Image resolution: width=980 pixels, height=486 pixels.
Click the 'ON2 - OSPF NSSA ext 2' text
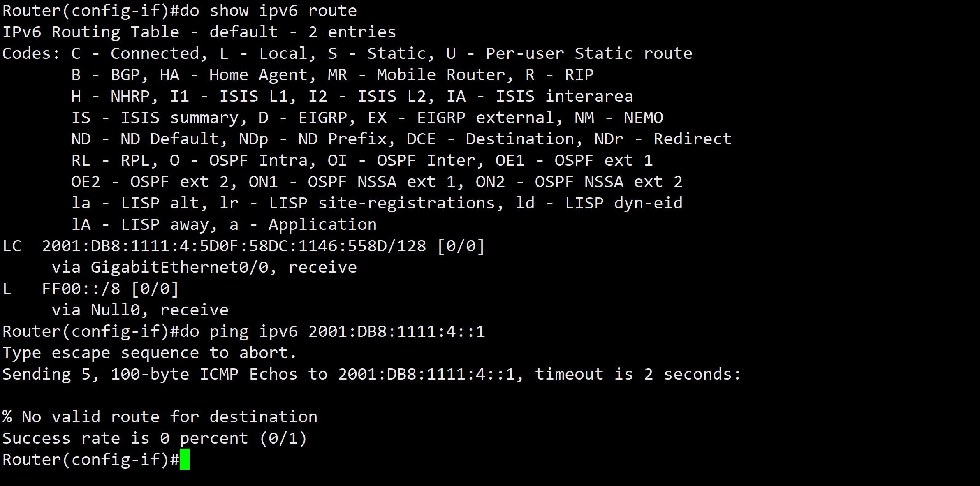(579, 182)
